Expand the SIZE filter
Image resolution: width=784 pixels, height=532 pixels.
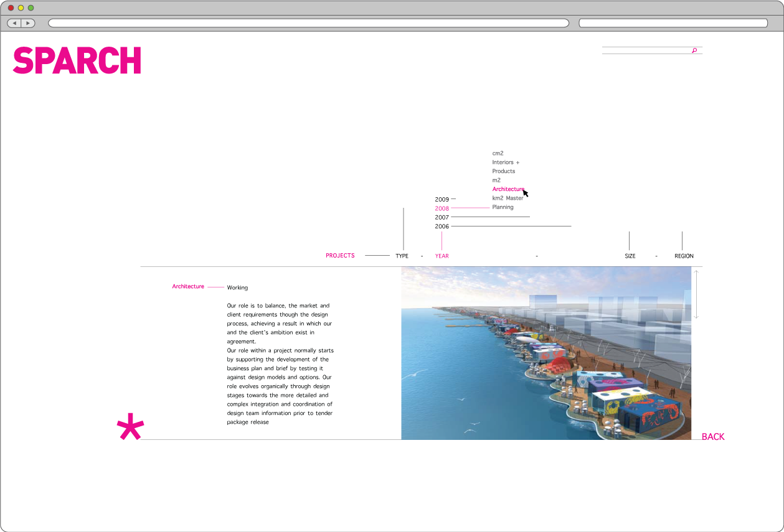[x=630, y=256]
